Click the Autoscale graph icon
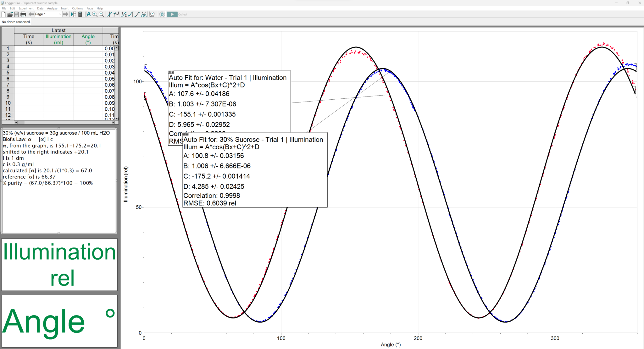The width and height of the screenshot is (644, 349). click(88, 14)
